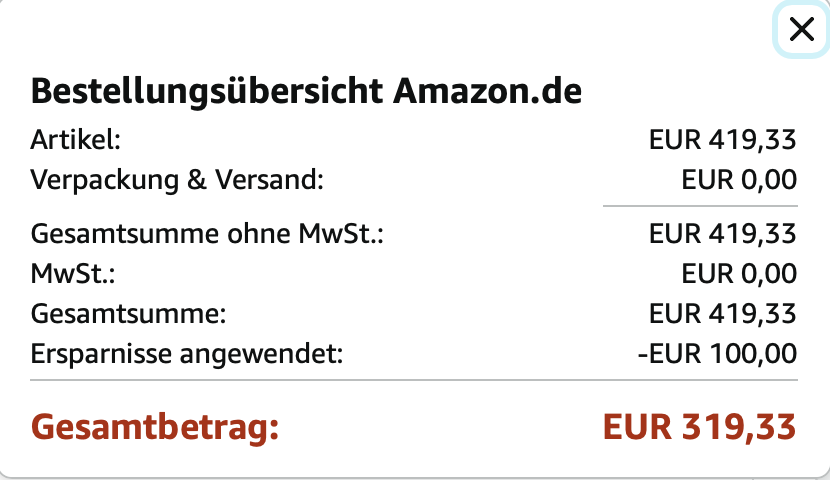Select the 'Verpackung & Versand:' label

178,180
